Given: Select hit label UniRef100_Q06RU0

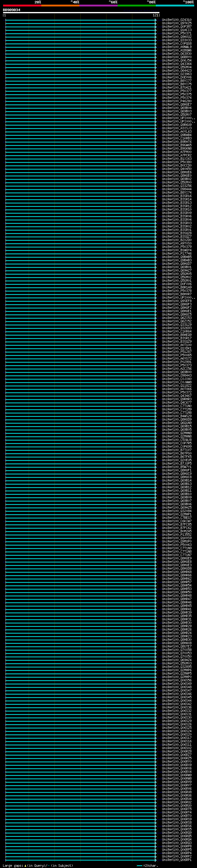Looking at the screenshot, I should click(177, 806).
